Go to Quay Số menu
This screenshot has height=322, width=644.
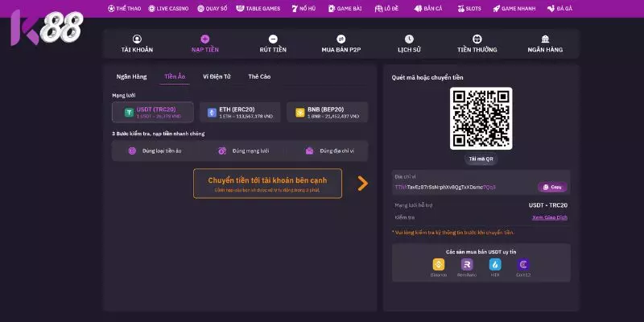coord(212,8)
